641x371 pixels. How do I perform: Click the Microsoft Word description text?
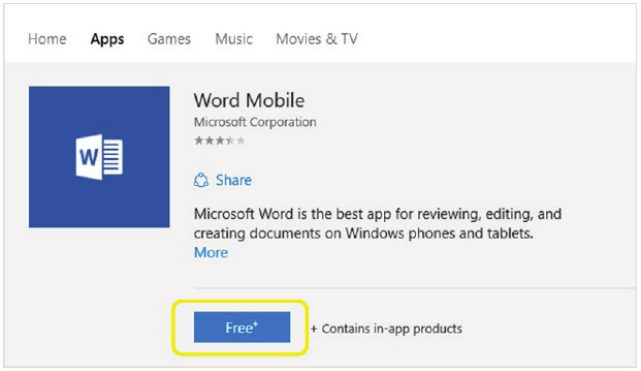click(378, 224)
